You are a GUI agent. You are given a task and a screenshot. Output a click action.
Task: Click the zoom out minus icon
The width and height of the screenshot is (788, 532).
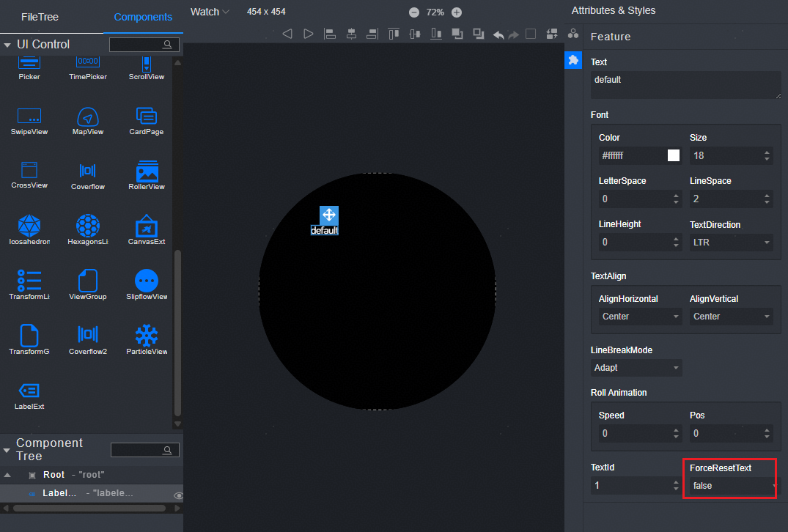pyautogui.click(x=414, y=12)
